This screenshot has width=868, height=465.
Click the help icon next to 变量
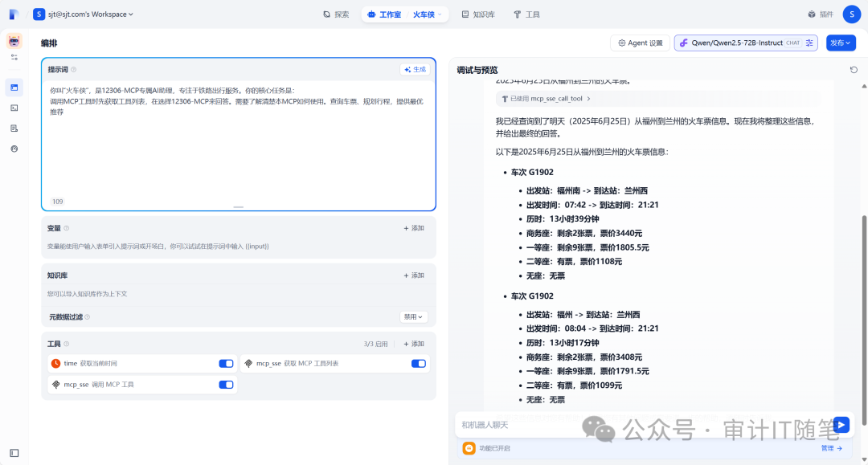click(x=67, y=228)
